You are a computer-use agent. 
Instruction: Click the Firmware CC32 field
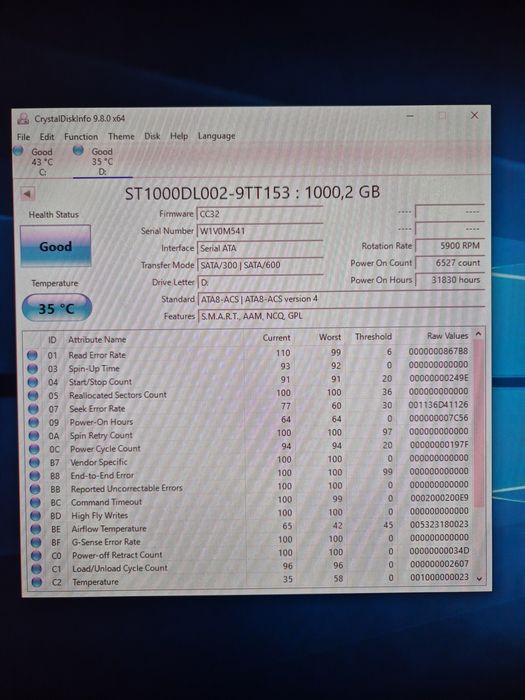[x=260, y=214]
